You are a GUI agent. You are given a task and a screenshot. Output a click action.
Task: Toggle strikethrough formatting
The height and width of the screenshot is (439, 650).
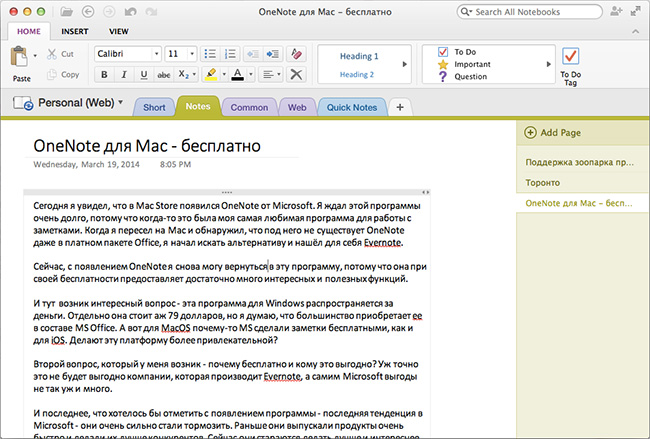tap(164, 75)
